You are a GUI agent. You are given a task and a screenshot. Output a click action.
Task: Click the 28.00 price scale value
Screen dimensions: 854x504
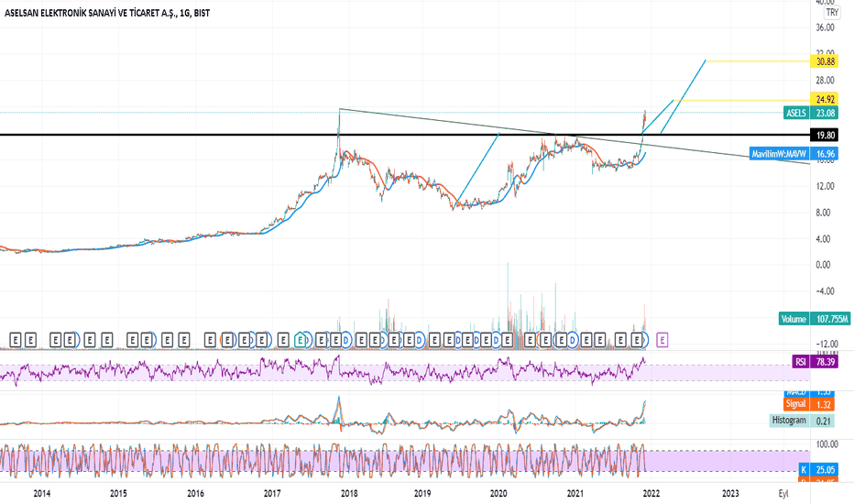[825, 81]
